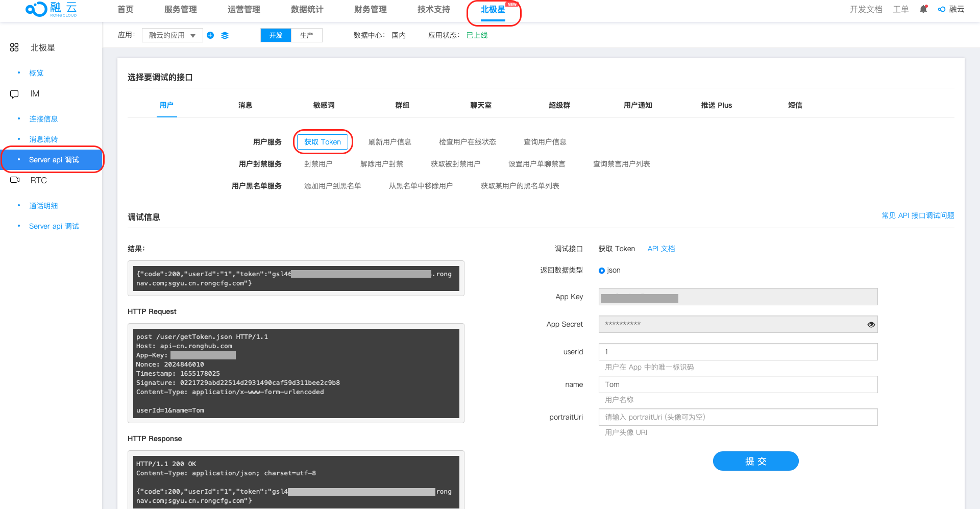Select the json return type radio button
This screenshot has width=980, height=509.
coord(602,271)
